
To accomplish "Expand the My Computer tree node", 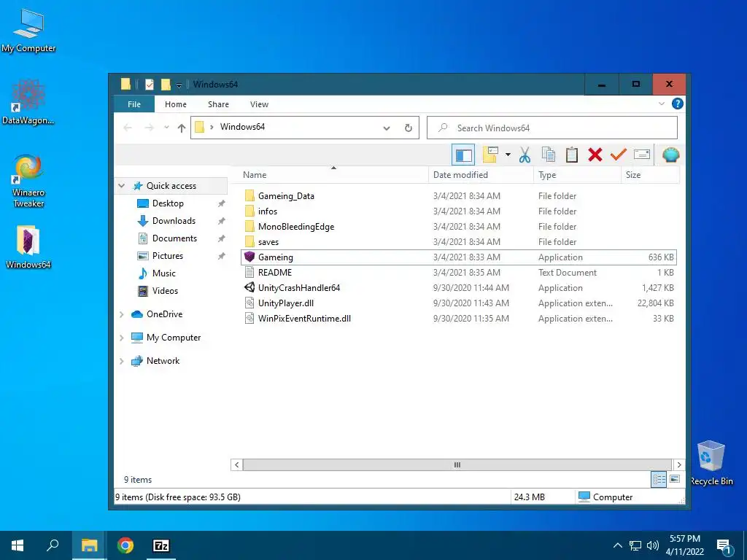I will pos(122,338).
